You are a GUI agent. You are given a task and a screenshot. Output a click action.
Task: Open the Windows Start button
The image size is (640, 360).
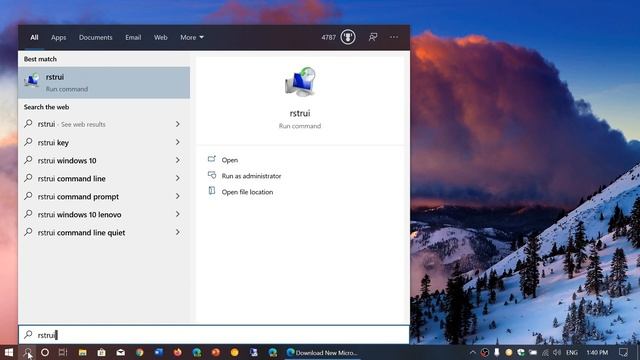[9, 352]
